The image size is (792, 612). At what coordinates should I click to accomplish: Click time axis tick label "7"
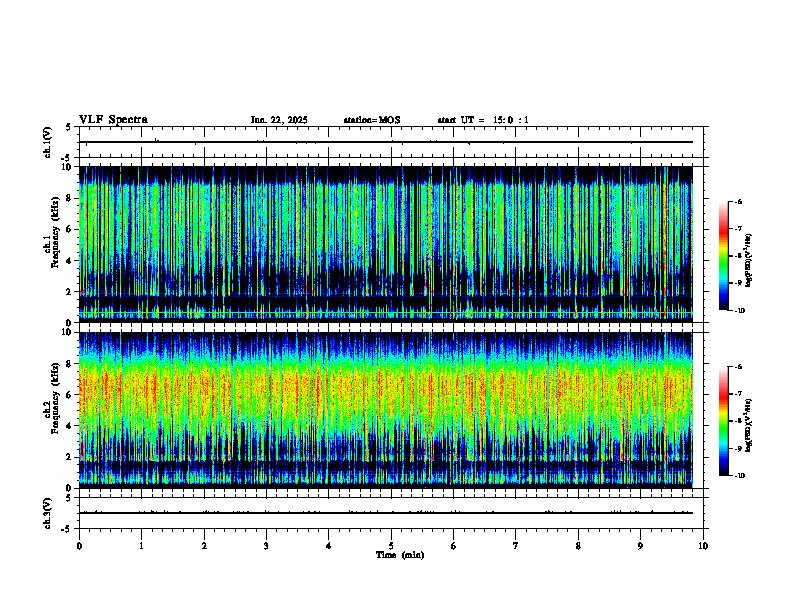click(516, 546)
